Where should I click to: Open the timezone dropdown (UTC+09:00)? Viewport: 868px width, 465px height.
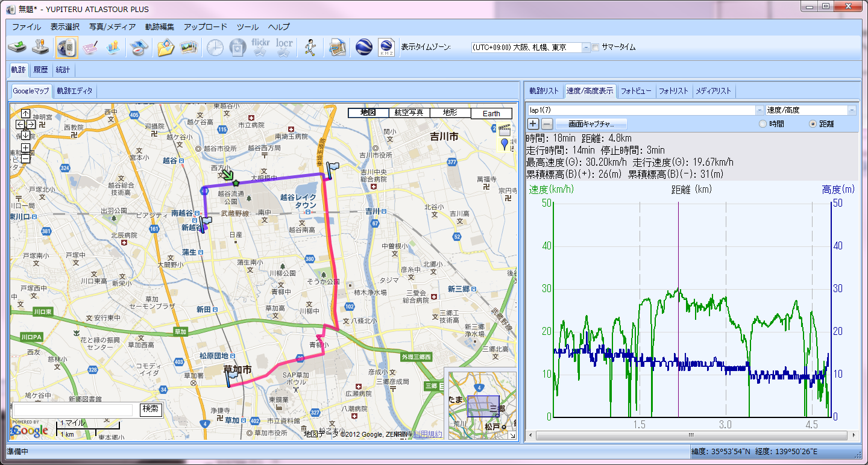[586, 47]
